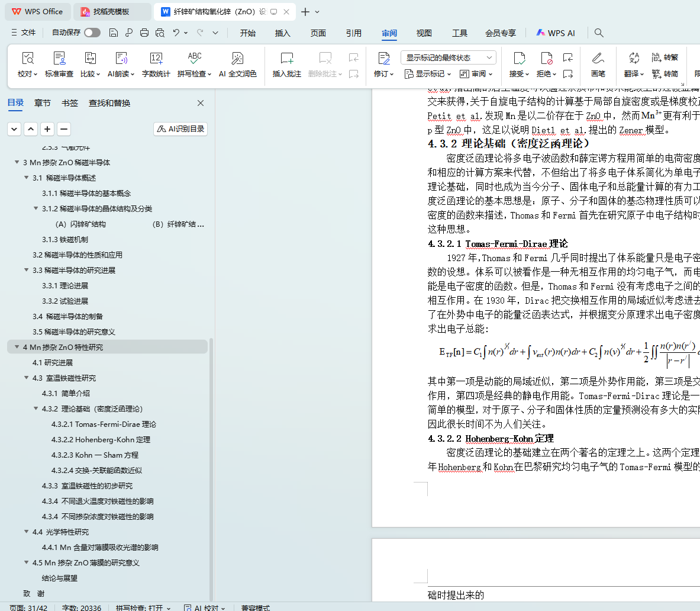This screenshot has width=700, height=611.
Task: Open 显示标记的最终状态 dropdown
Action: point(448,57)
